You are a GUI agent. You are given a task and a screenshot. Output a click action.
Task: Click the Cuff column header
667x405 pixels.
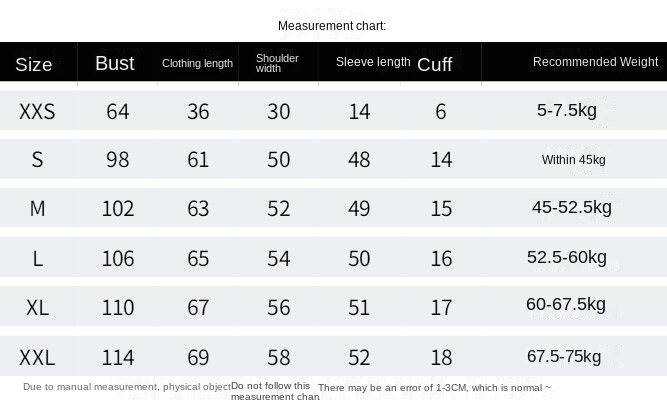coord(435,65)
